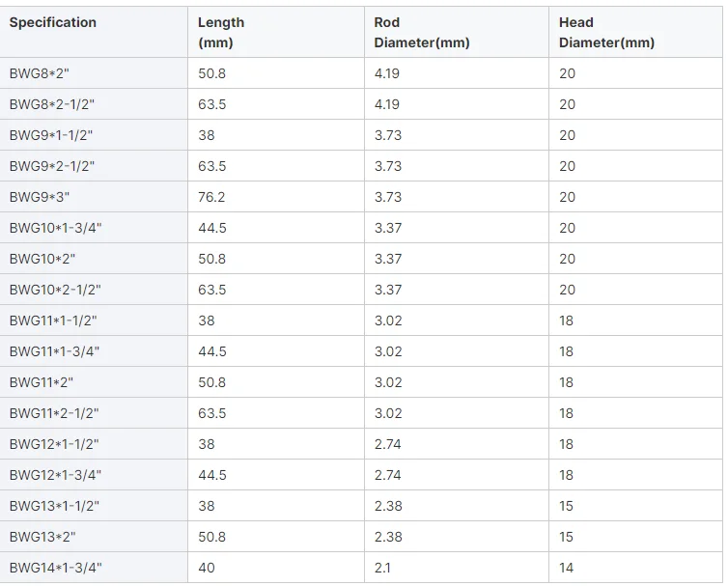Select rod diameter 4.19 in BWG8*2" row
728x586 pixels.
click(x=388, y=73)
